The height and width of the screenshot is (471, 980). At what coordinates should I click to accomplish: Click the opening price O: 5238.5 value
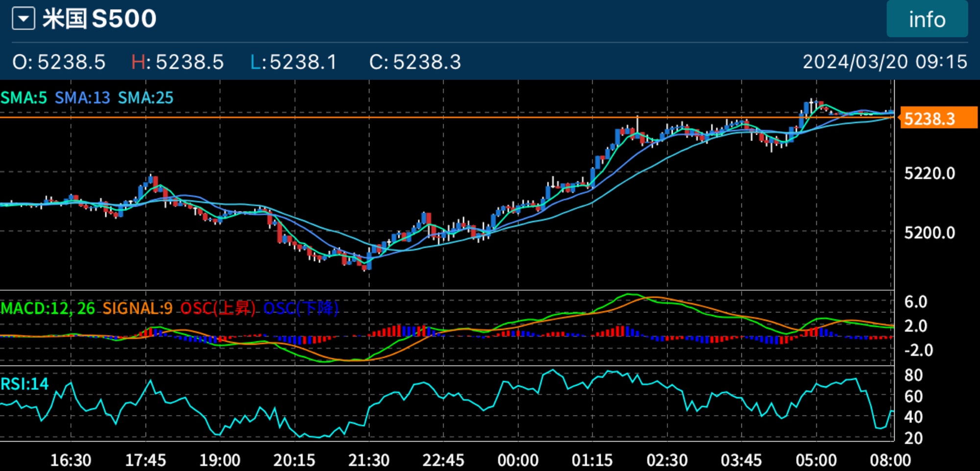pos(59,62)
